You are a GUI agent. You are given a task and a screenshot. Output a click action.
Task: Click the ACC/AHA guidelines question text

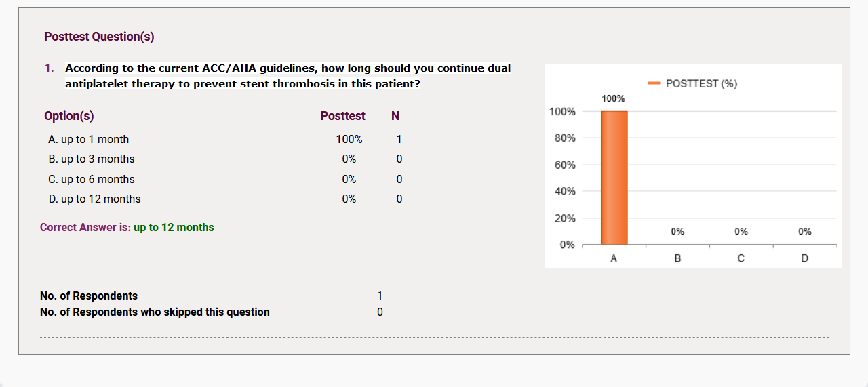288,77
